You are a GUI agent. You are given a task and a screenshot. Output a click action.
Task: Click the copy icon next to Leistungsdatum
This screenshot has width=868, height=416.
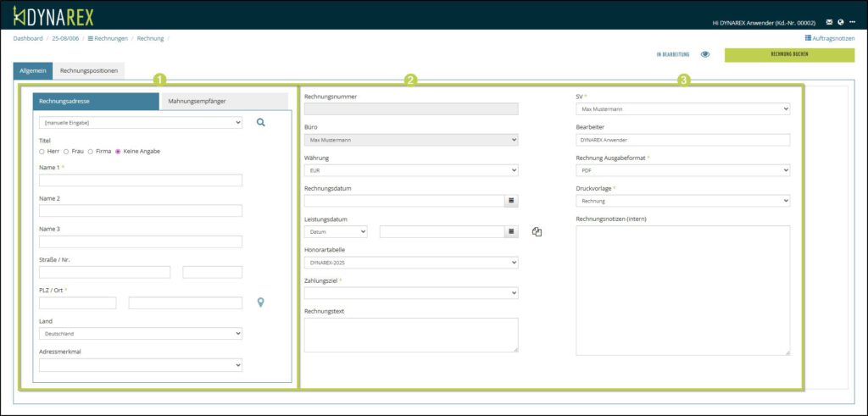click(537, 231)
